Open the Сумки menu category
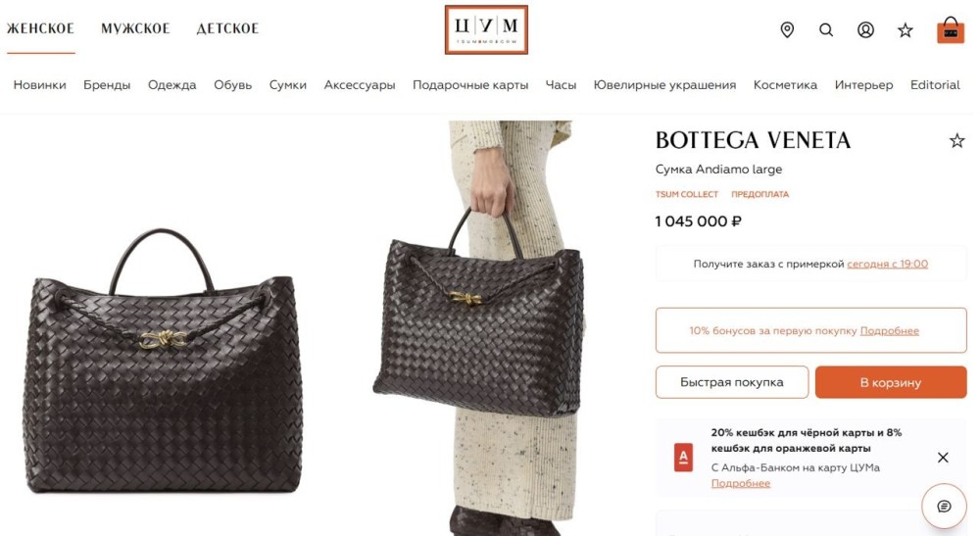The image size is (980, 536). coord(287,85)
